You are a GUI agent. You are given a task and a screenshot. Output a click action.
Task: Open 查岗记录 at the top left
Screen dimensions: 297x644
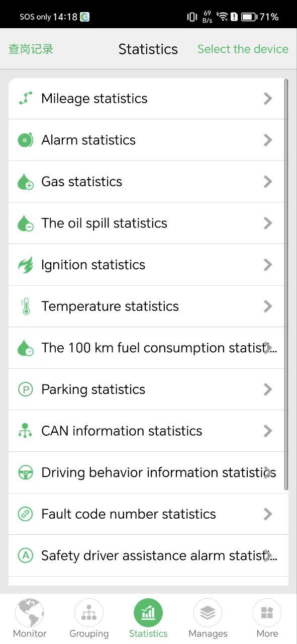click(31, 49)
